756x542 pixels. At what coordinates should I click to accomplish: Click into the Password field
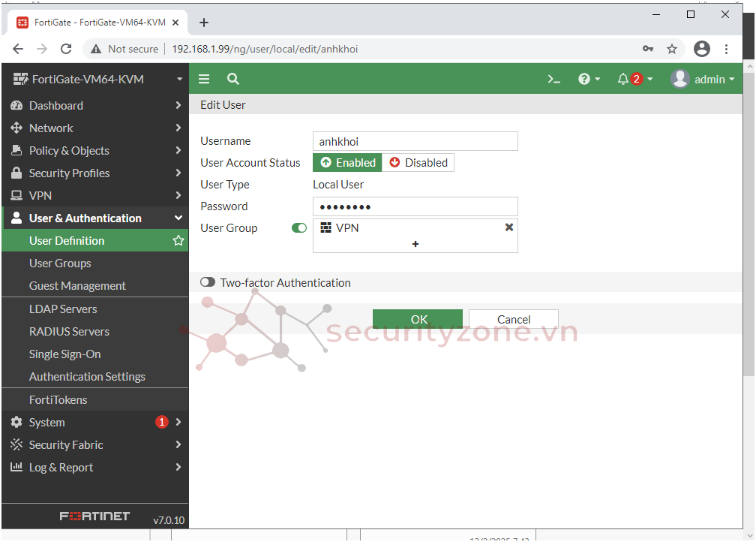415,206
